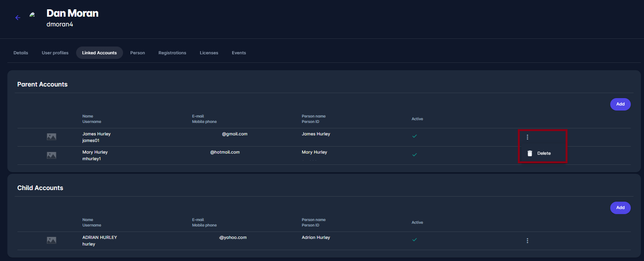
Task: Click the trash icon in popup menu
Action: click(530, 153)
